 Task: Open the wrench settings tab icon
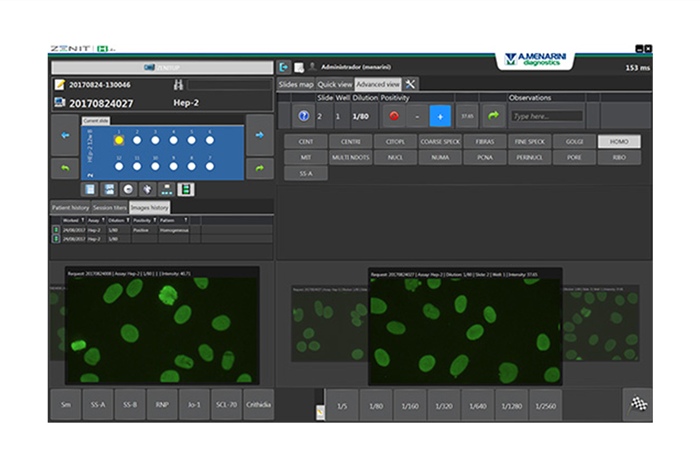pyautogui.click(x=410, y=84)
